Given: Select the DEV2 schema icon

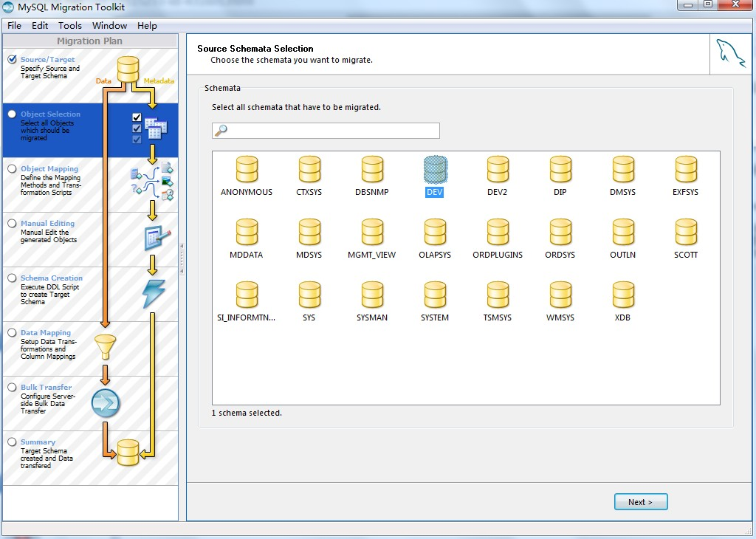Looking at the screenshot, I should coord(498,169).
